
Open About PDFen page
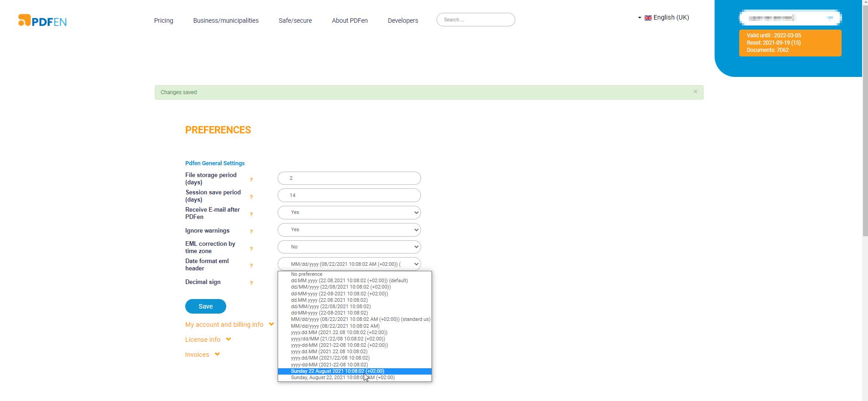click(x=350, y=20)
